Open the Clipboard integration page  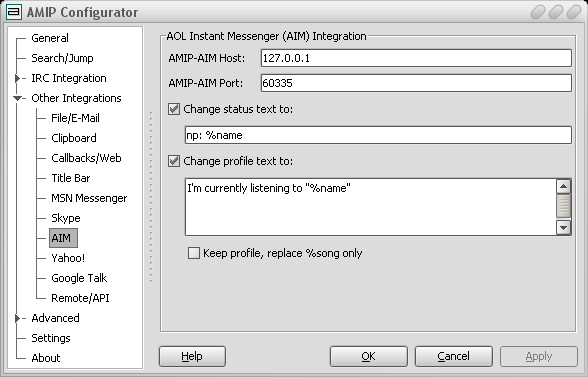pos(74,138)
